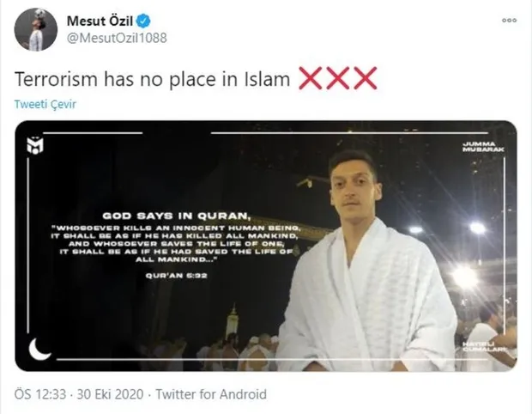532x414 pixels.
Task: Open the Twitter for Android source link
Action: click(x=211, y=394)
